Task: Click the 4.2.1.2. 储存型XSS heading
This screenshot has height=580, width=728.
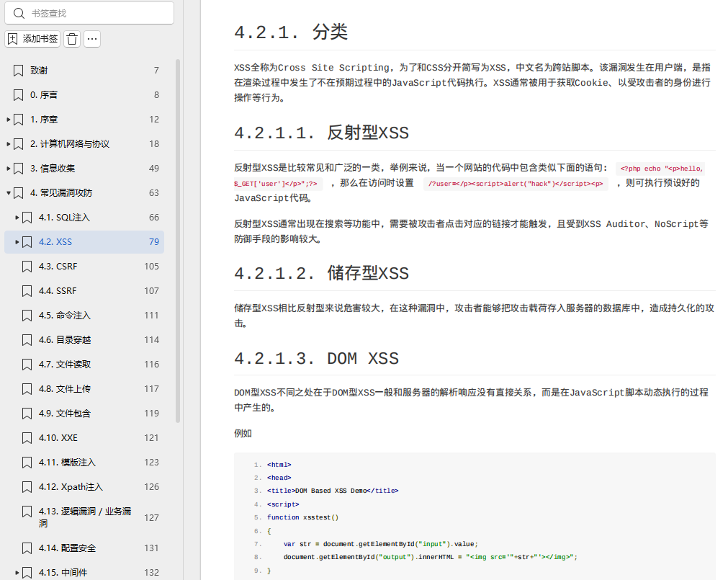Action: coord(321,274)
